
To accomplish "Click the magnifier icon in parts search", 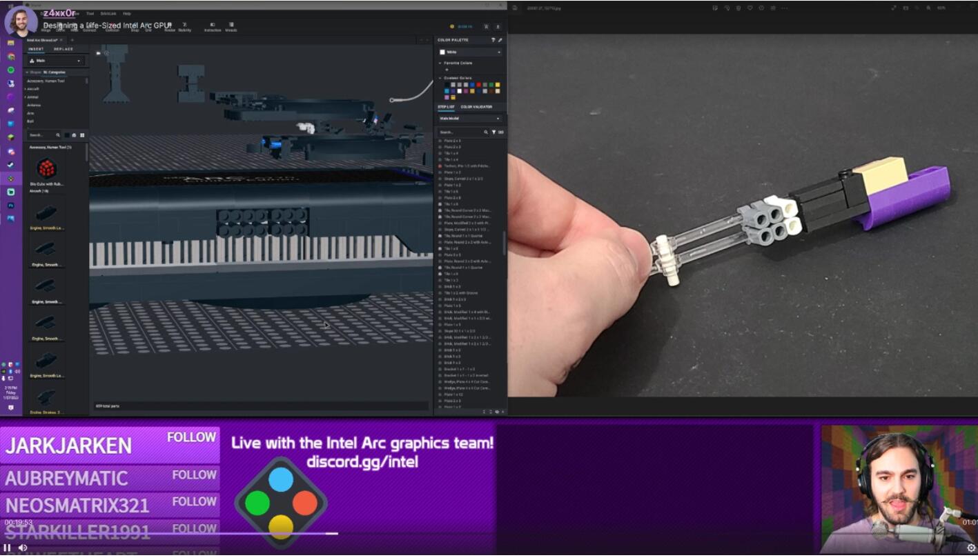I will pos(58,135).
